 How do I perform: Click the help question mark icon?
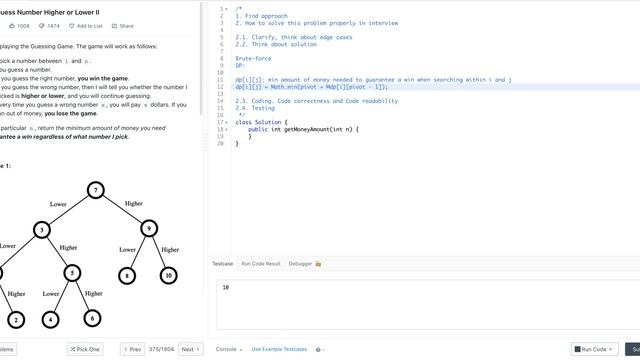coord(318,350)
